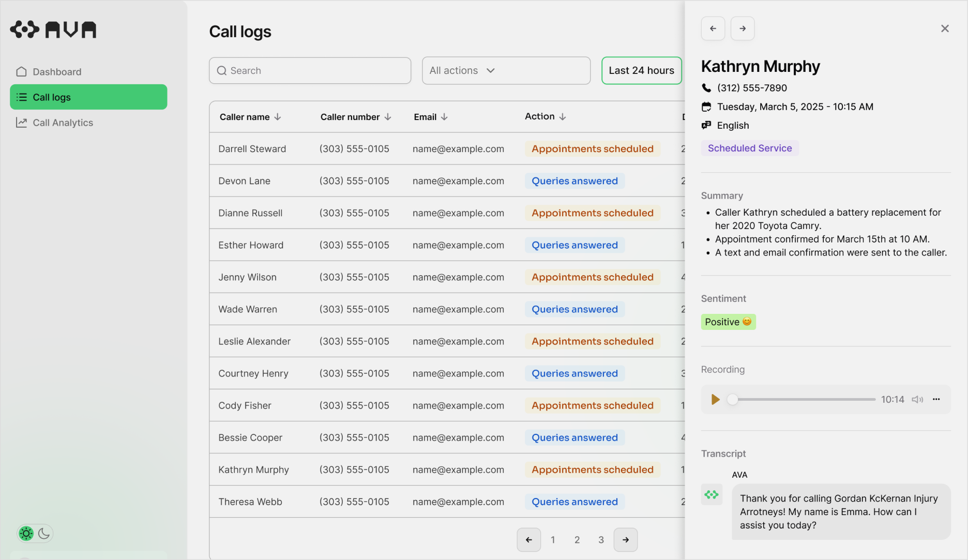Click Esther Howard's email address

[x=458, y=245]
